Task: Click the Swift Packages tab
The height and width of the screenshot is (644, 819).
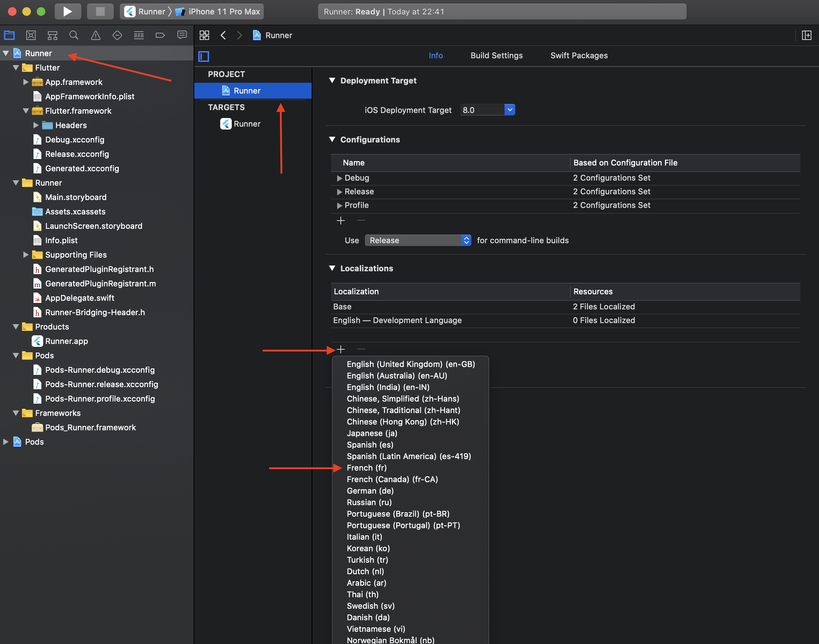Action: [578, 55]
